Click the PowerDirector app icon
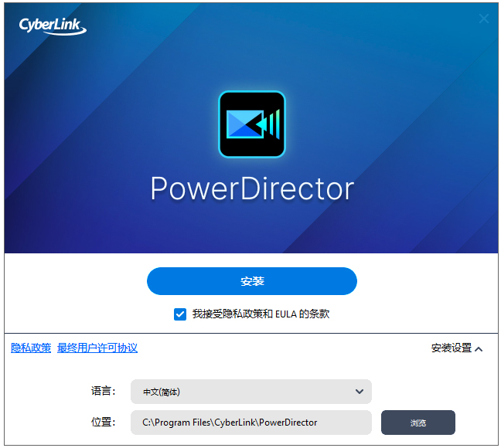501x448 pixels. [252, 124]
